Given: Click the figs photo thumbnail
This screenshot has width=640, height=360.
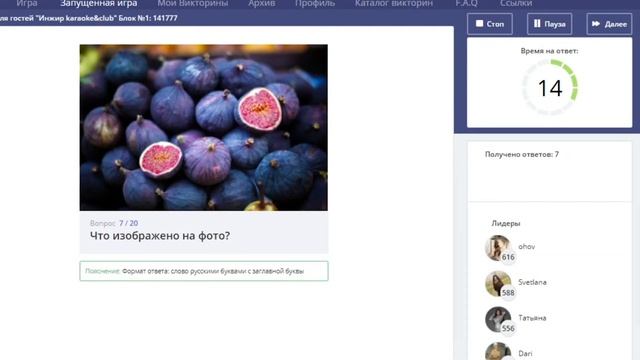Looking at the screenshot, I should pos(204,127).
